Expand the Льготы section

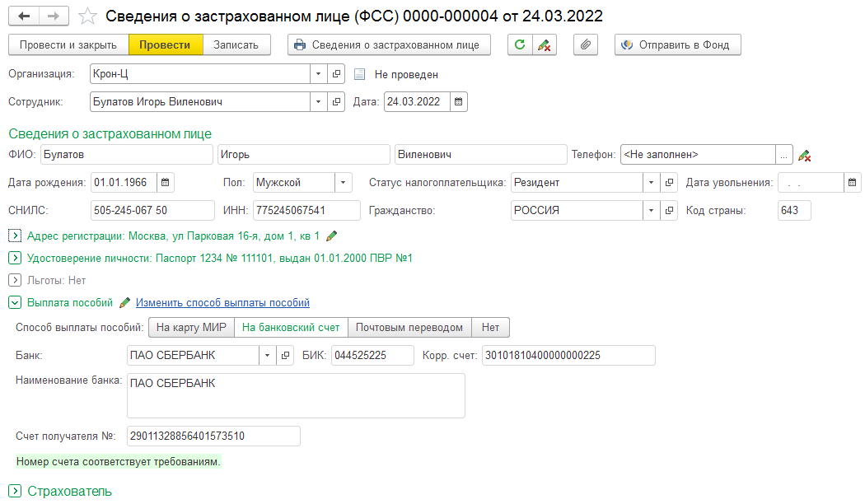click(14, 281)
